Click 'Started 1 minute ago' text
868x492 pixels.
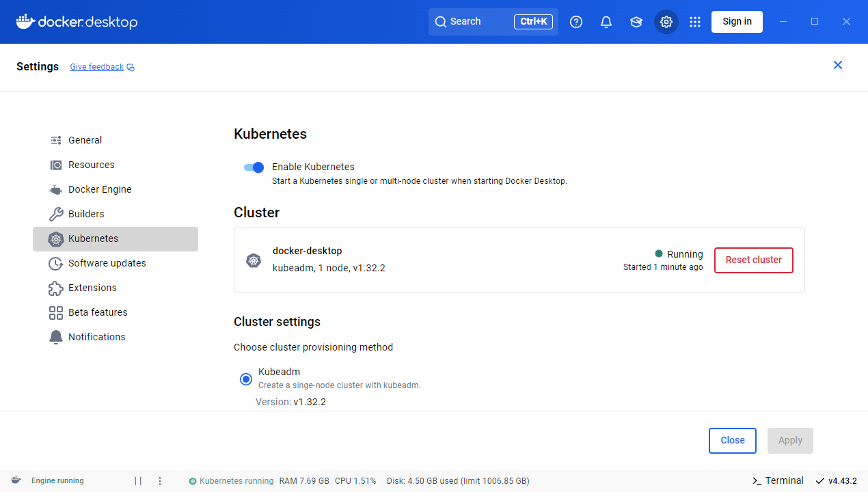click(663, 267)
